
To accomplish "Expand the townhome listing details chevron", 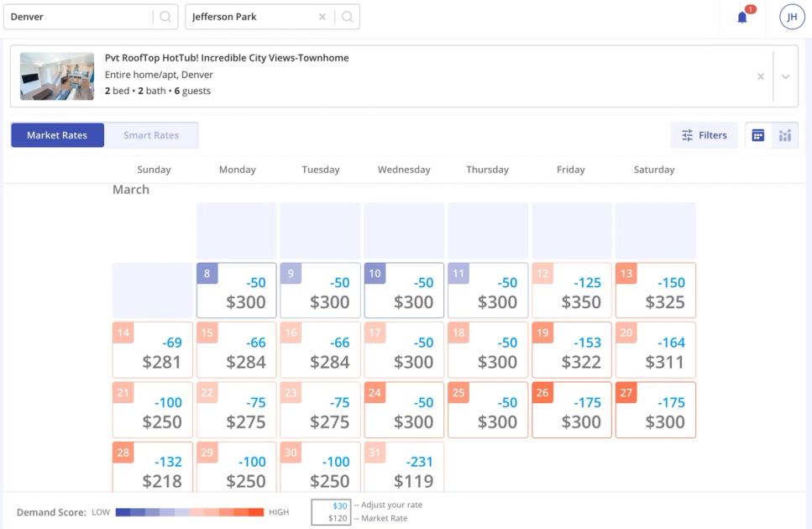I will (784, 76).
